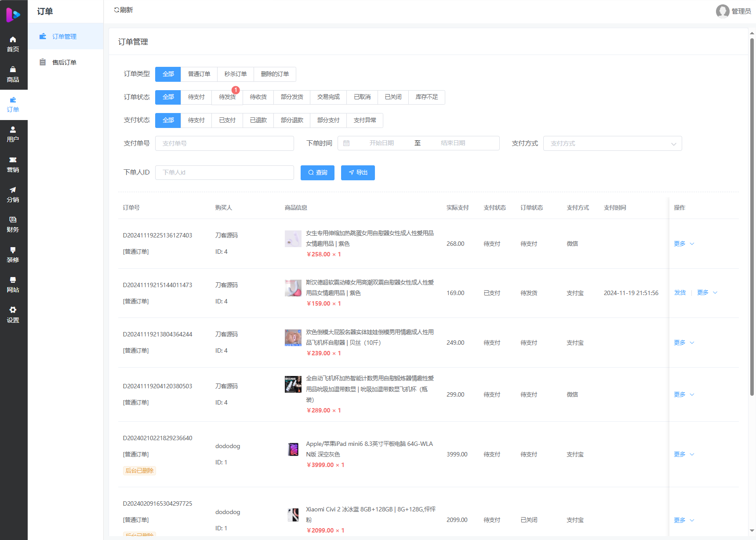Click the 查询 search button
Screen dimensions: 756x540
317,173
